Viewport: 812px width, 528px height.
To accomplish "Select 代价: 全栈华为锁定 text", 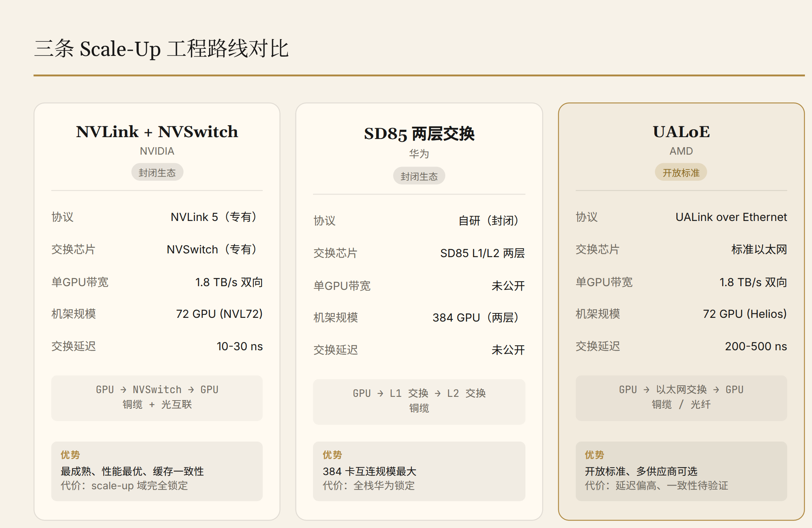I will [369, 486].
